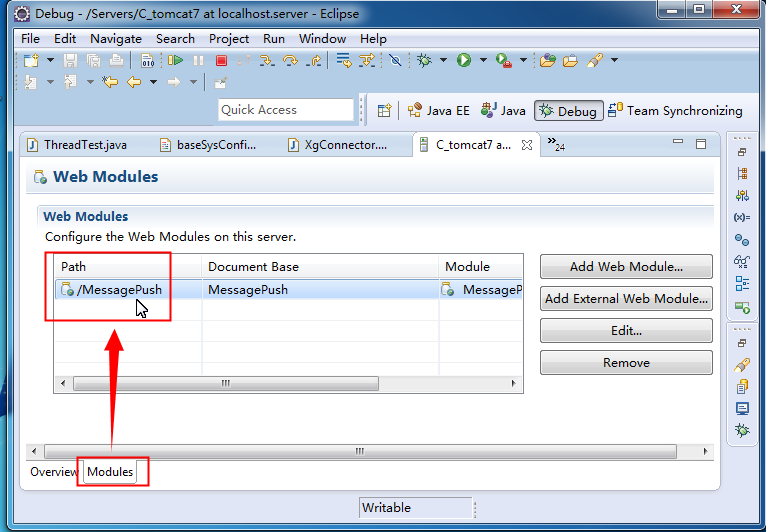Open the Window menu

(322, 39)
